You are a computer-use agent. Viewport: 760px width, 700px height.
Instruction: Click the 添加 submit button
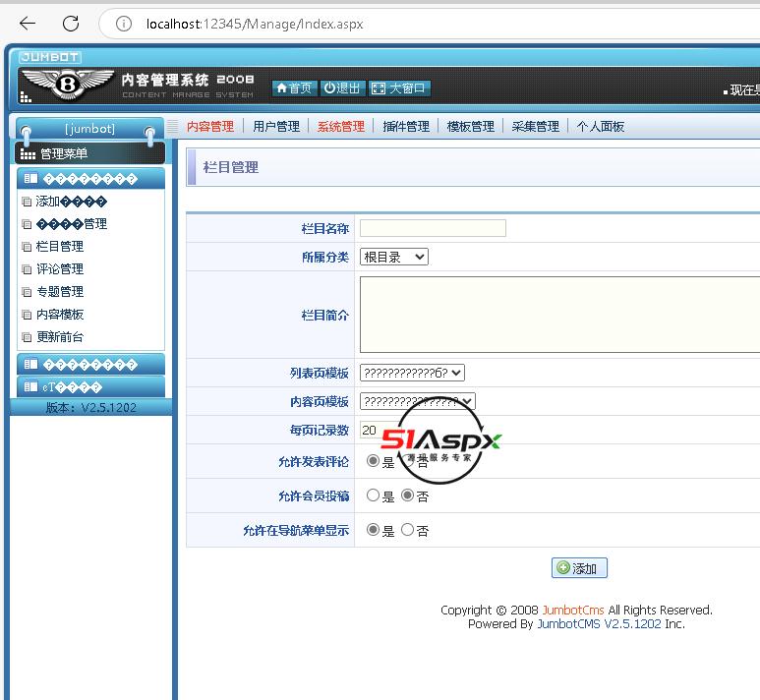pyautogui.click(x=579, y=567)
